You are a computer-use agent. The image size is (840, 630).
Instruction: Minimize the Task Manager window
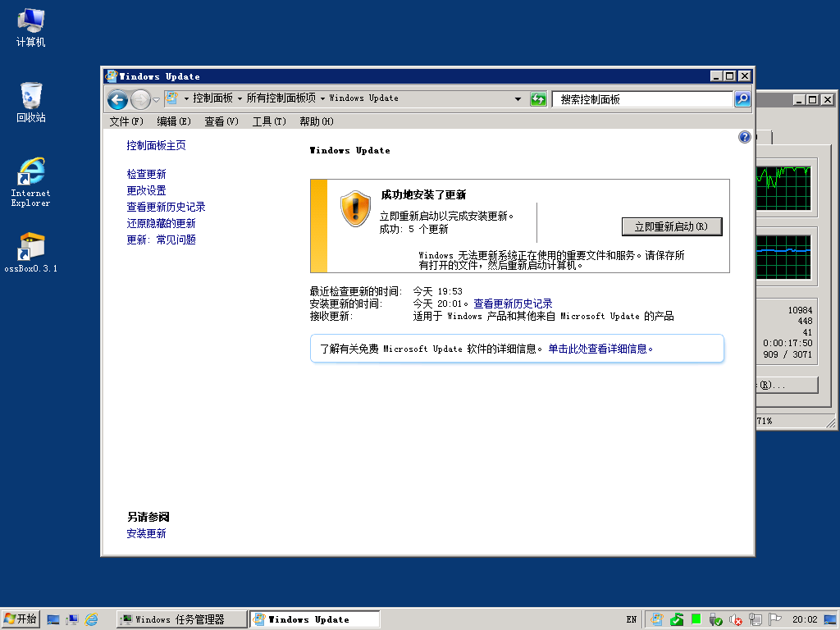pyautogui.click(x=799, y=99)
